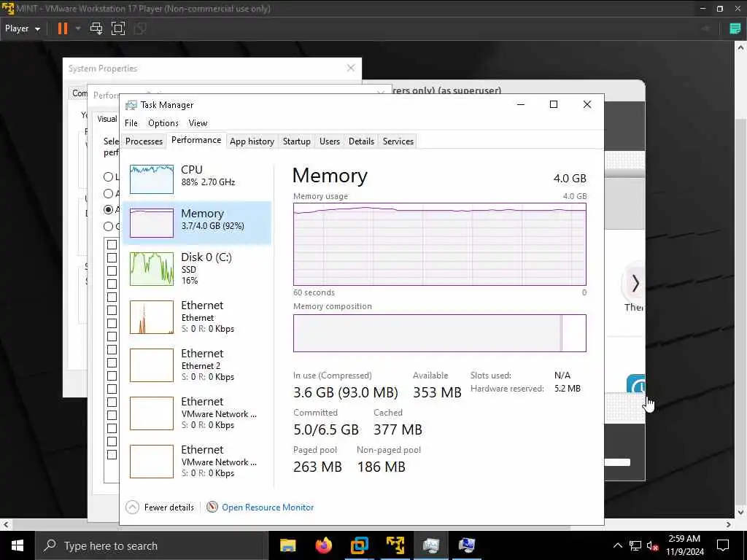Show hidden system tray icons
This screenshot has width=747, height=560.
[x=617, y=545]
